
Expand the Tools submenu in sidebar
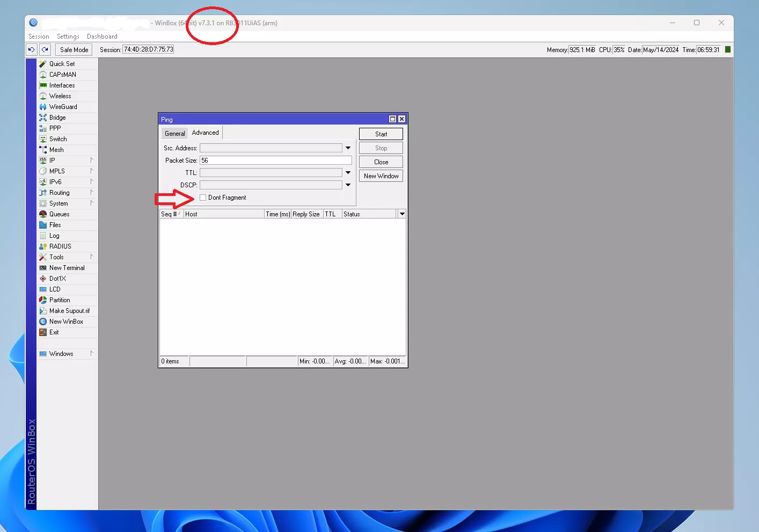coord(56,257)
